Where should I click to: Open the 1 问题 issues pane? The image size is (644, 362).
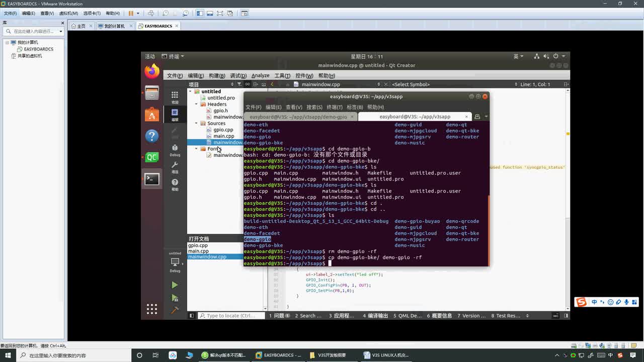[x=279, y=316]
